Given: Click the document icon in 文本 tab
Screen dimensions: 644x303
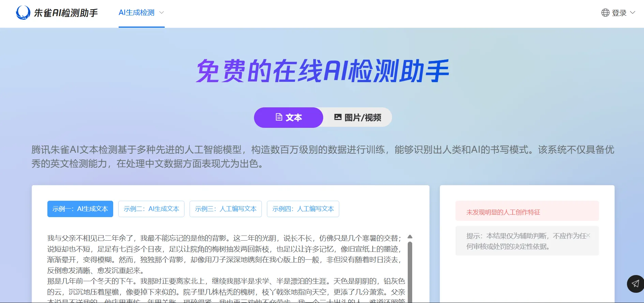Looking at the screenshot, I should pos(279,117).
